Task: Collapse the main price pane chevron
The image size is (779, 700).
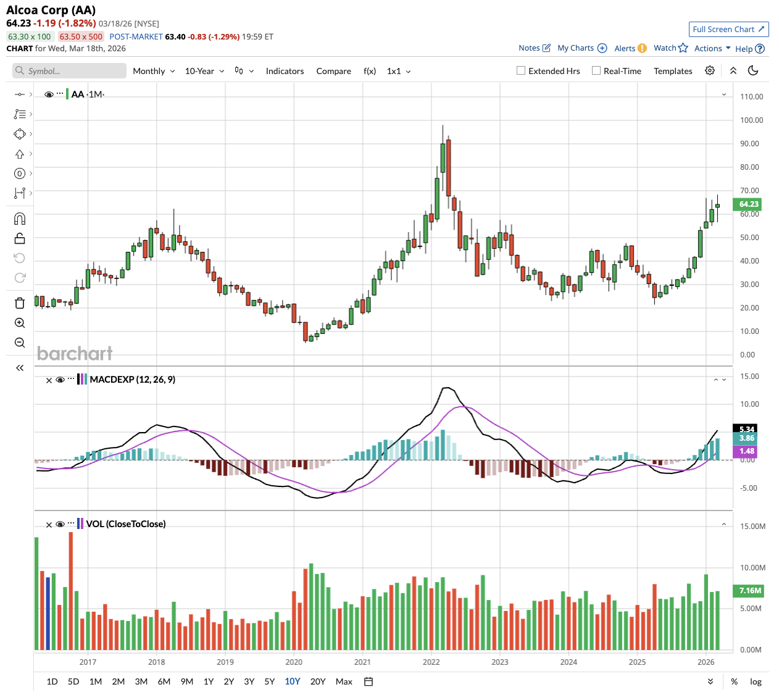Action: 724,94
